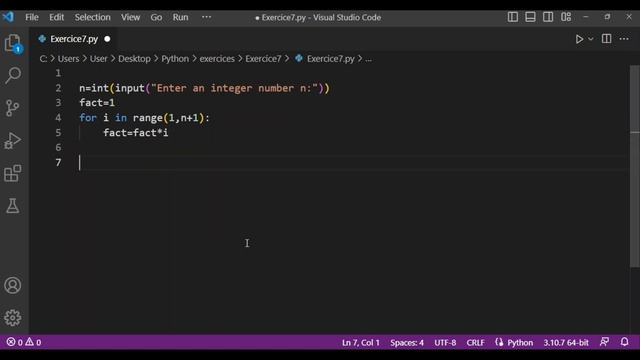This screenshot has width=640, height=360.
Task: Toggle the bottom Panel layout
Action: (x=530, y=17)
